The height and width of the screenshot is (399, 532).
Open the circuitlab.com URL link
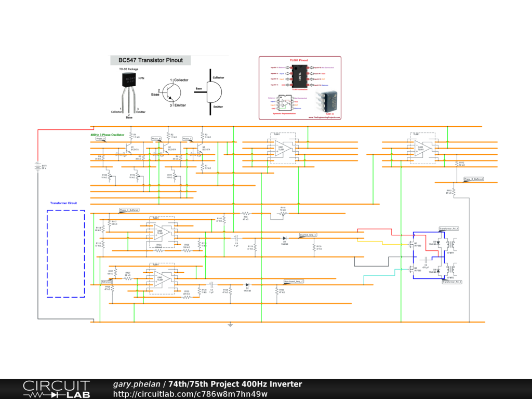190,394
